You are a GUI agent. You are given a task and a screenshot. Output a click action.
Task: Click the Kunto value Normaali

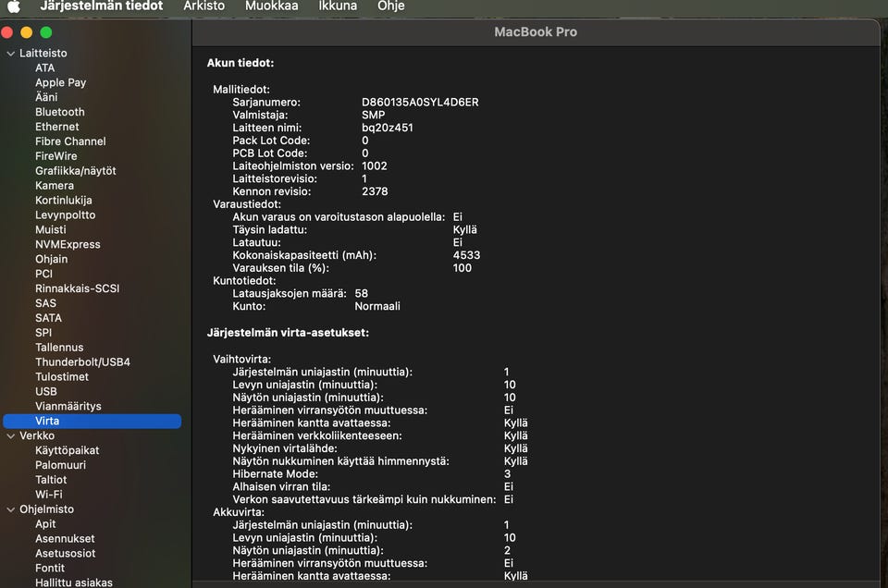click(377, 306)
